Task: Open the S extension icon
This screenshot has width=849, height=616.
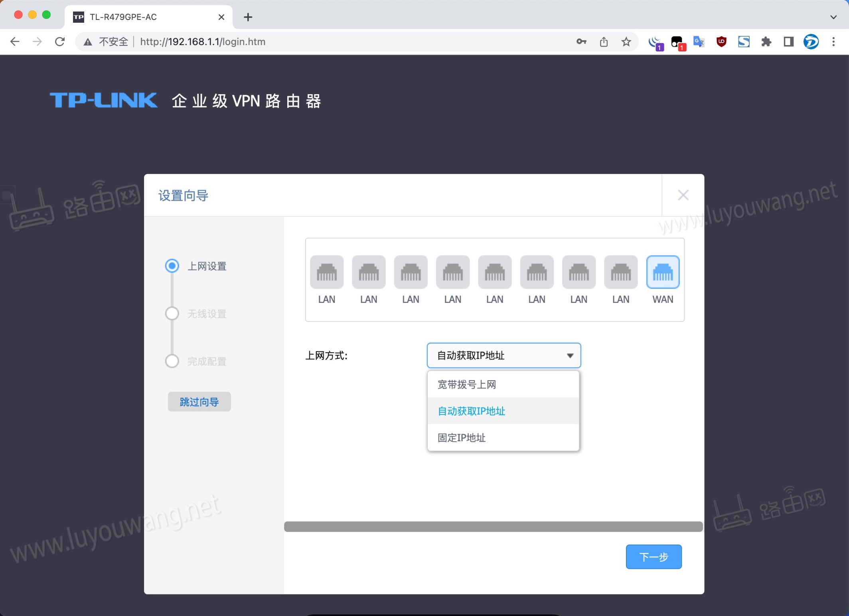Action: (x=744, y=41)
